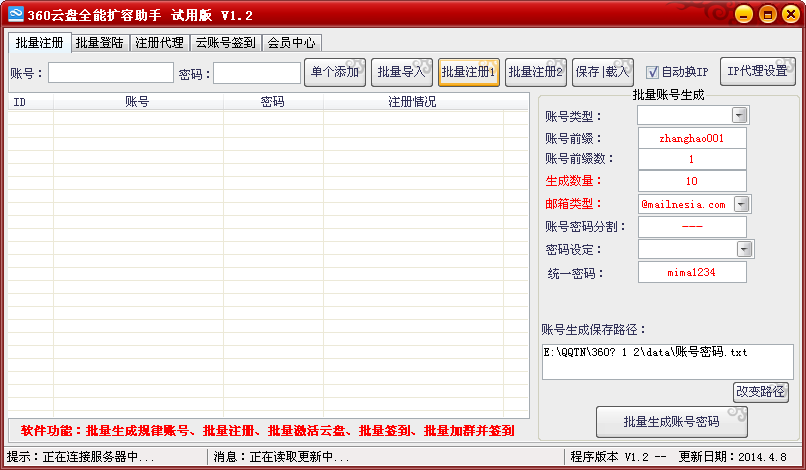Click the 统一密码 field with mima1234
Screen dimensions: 806x470
(x=692, y=272)
